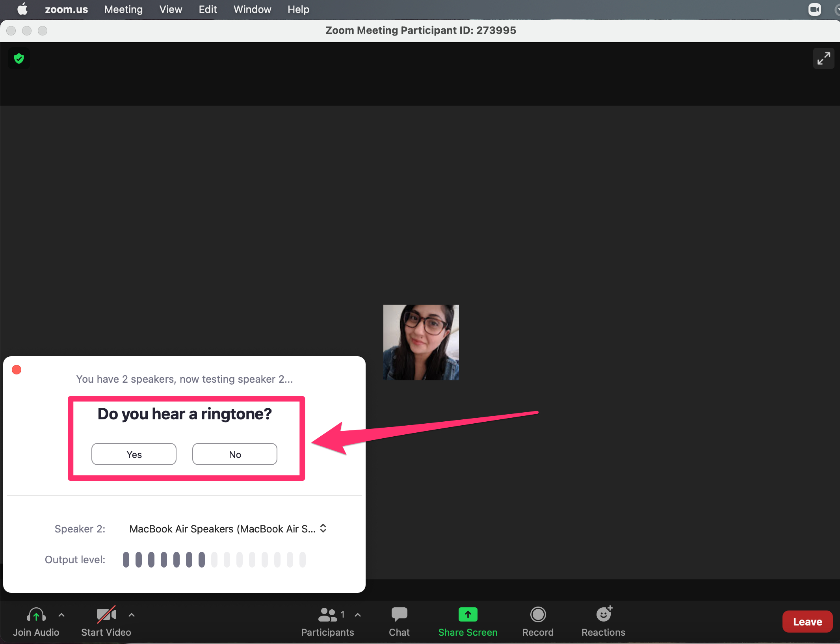Open the Meeting menu

(x=125, y=9)
